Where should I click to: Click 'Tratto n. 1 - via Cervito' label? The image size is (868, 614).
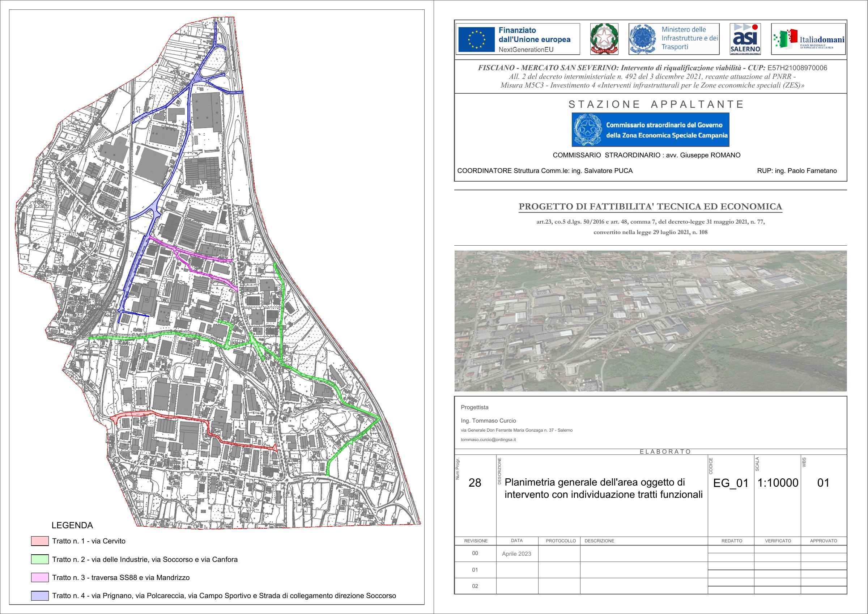pyautogui.click(x=89, y=541)
